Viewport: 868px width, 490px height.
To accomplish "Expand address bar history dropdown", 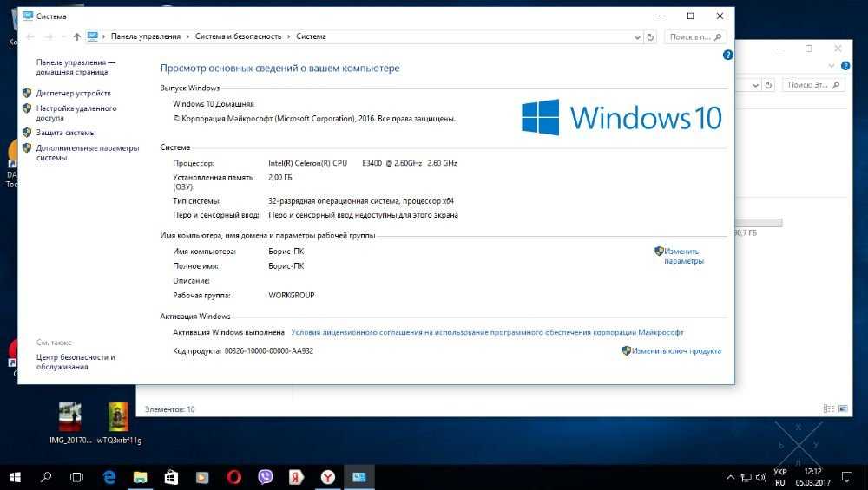I will tap(637, 37).
